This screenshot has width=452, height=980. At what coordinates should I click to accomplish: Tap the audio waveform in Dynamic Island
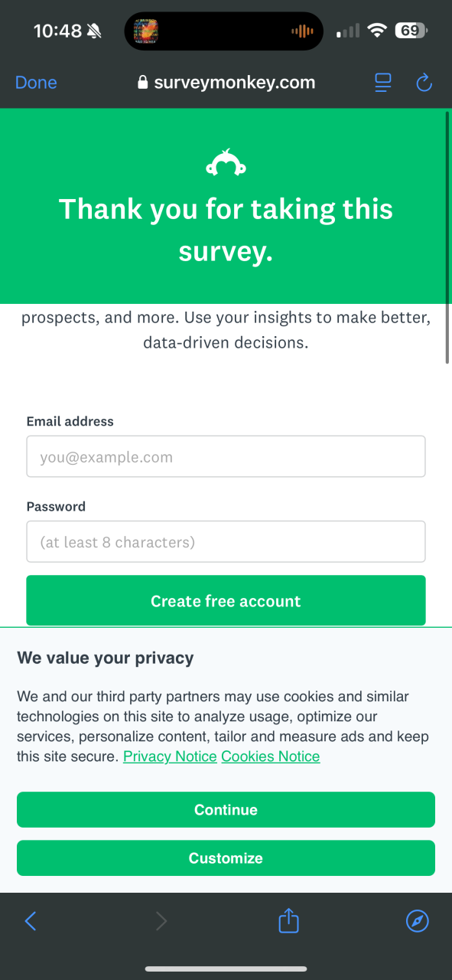(x=302, y=31)
